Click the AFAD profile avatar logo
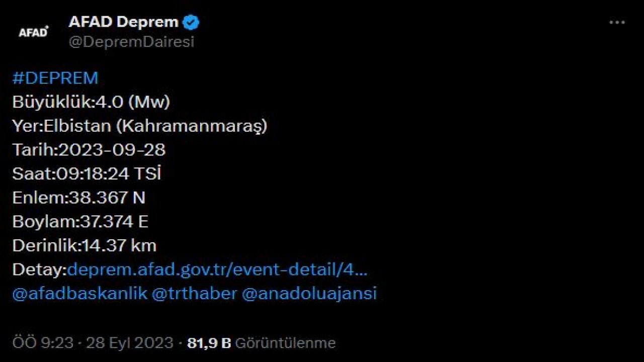This screenshot has height=362, width=644. pyautogui.click(x=33, y=32)
